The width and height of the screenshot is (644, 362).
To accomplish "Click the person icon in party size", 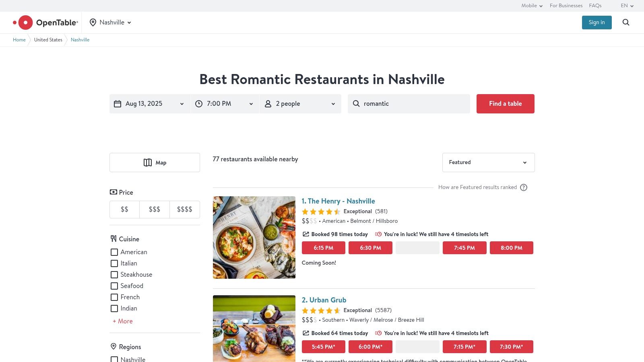I will pyautogui.click(x=268, y=104).
